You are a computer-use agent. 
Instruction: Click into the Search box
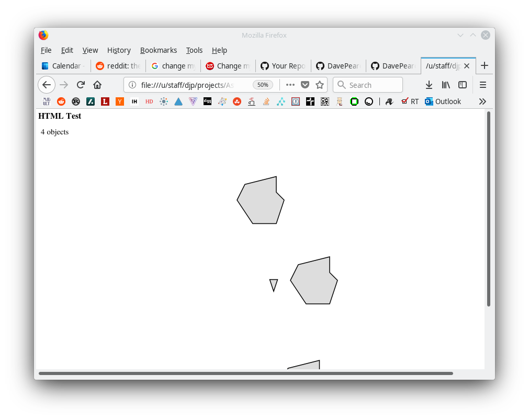(x=368, y=85)
